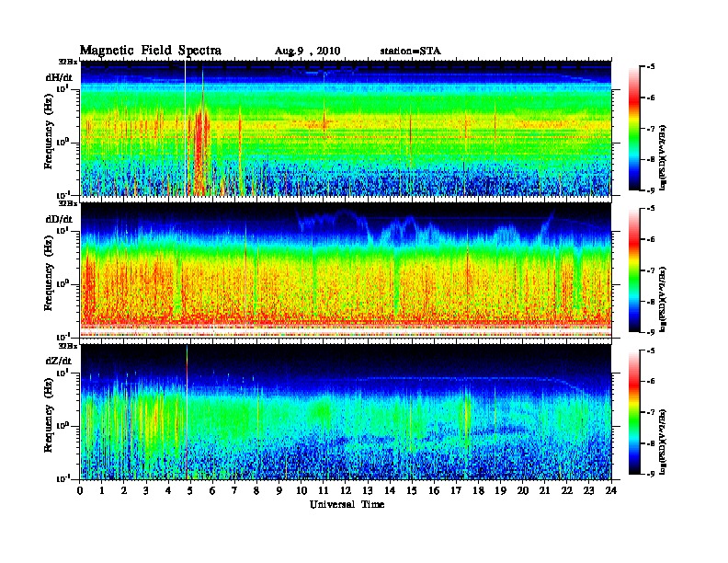Click the -6 tick on dZ/dt color bar
Viewport: 728px width, 563px height.
tap(651, 381)
